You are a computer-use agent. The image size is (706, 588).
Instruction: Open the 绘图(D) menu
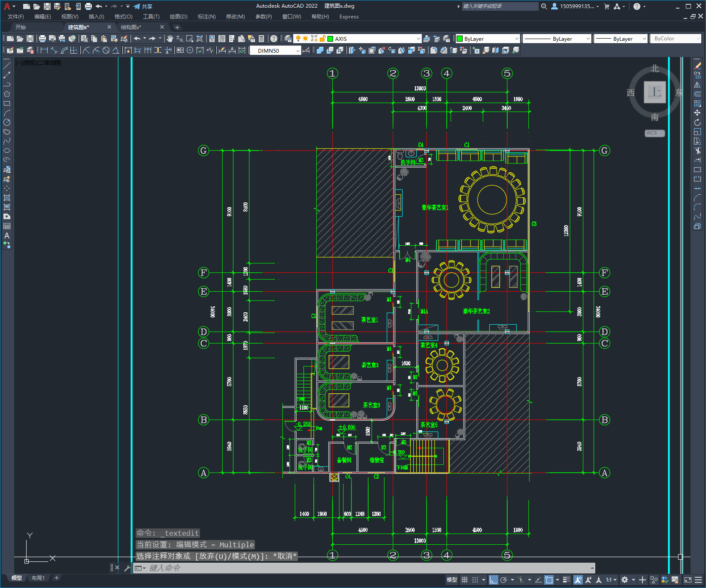pos(179,17)
